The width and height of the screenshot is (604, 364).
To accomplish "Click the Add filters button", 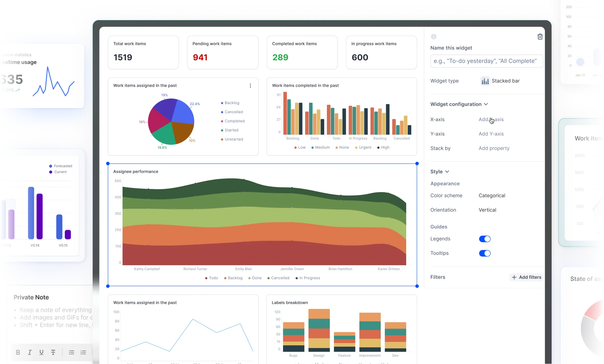I will pos(526,277).
